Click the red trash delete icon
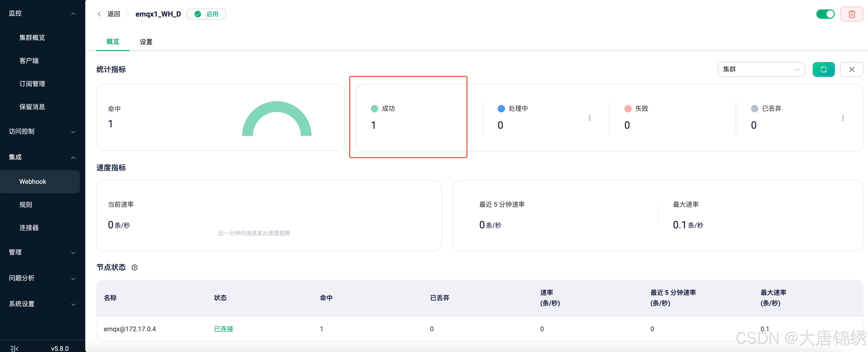The image size is (868, 352). (x=851, y=14)
